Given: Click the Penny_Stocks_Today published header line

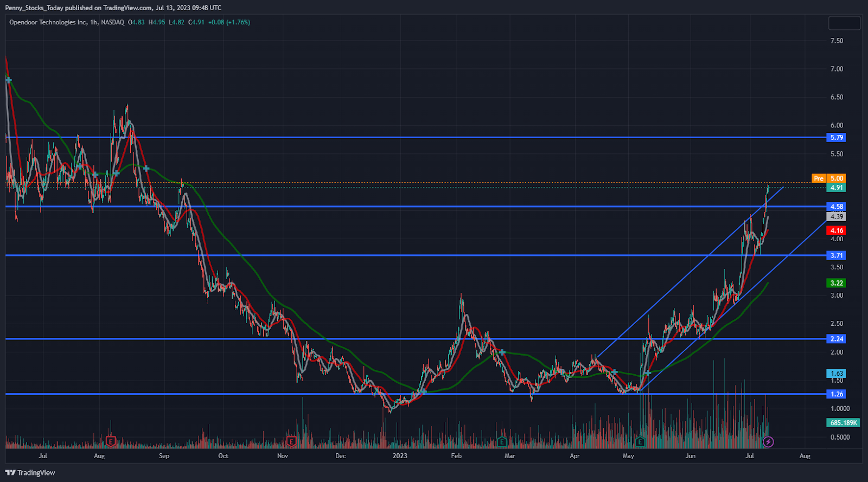Looking at the screenshot, I should (x=113, y=8).
